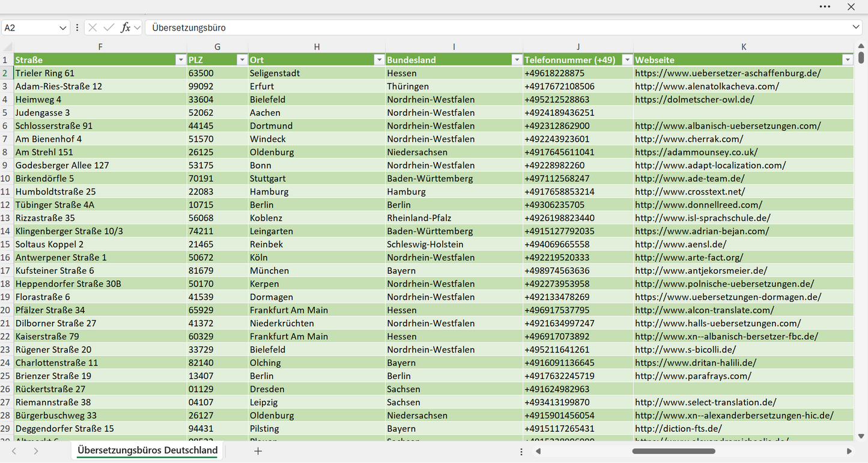Open the Bundesland column filter dropdown
The height and width of the screenshot is (463, 868).
click(517, 60)
